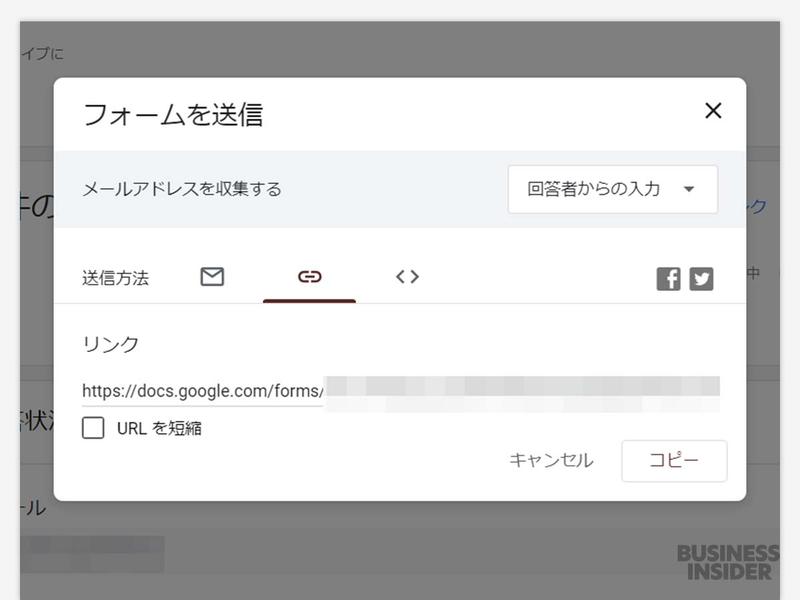
Task: Select the link send method tab
Action: (x=309, y=277)
